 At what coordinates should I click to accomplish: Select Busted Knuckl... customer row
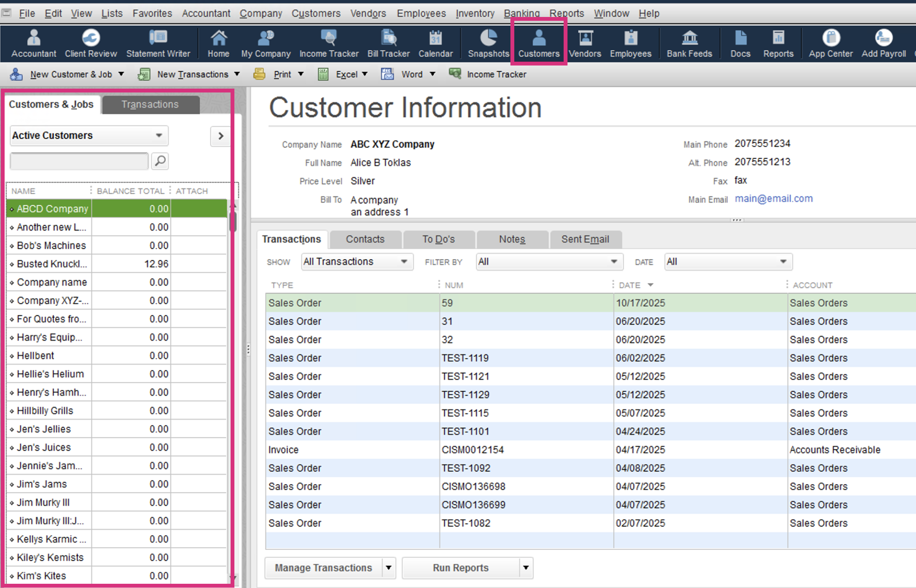52,264
